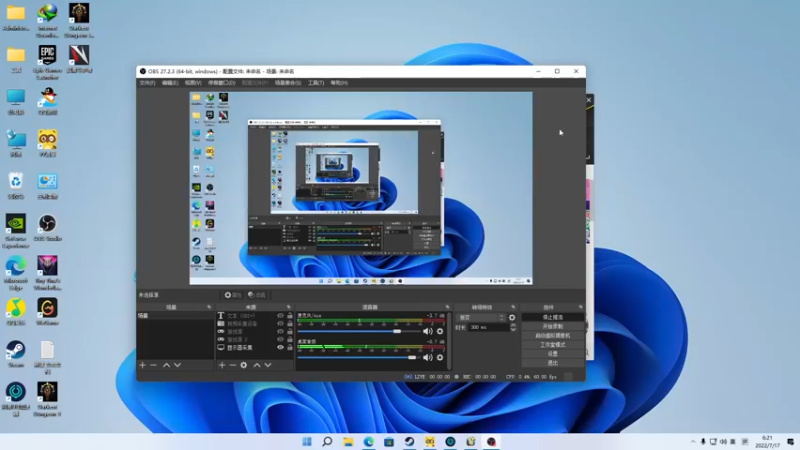
Task: Open File Explorer from taskbar
Action: (348, 442)
